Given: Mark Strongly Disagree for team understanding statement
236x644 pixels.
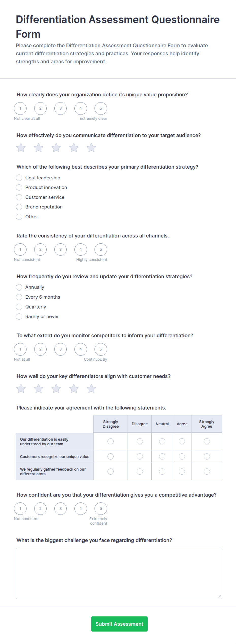Looking at the screenshot, I should pyautogui.click(x=111, y=441).
